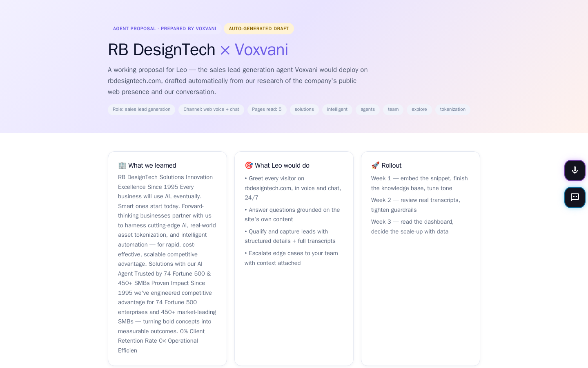Click the 'Escalate edge cases' bullet
The image size is (588, 368).
(x=294, y=258)
